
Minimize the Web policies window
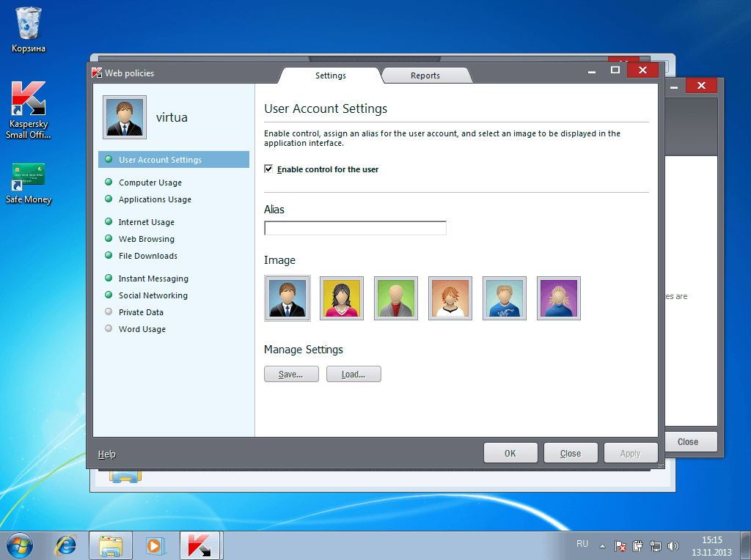[592, 71]
